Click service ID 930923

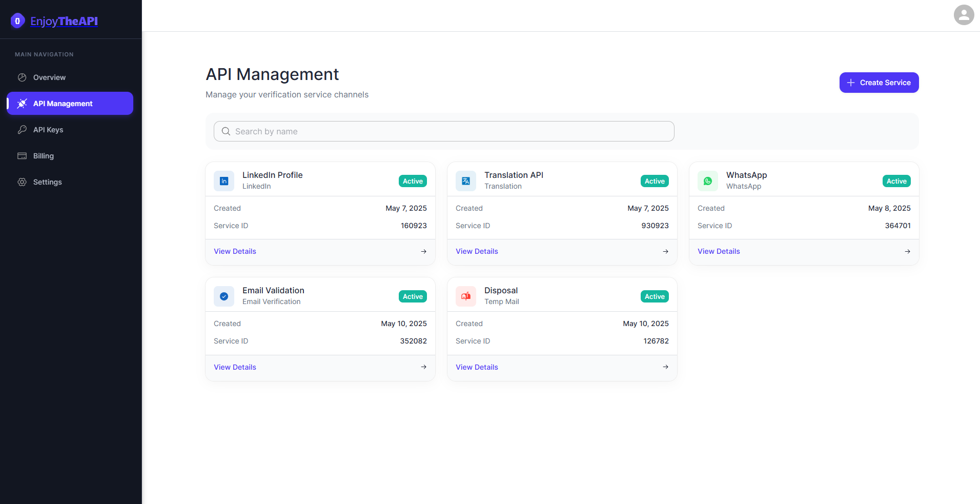pyautogui.click(x=655, y=226)
